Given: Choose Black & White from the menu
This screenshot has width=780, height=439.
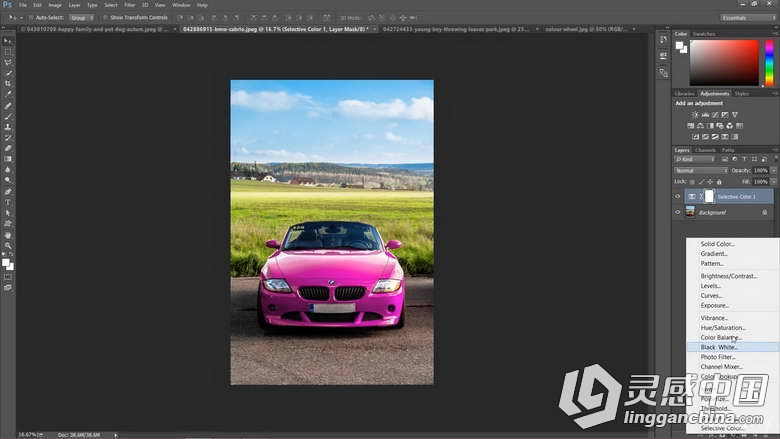Looking at the screenshot, I should 733,347.
